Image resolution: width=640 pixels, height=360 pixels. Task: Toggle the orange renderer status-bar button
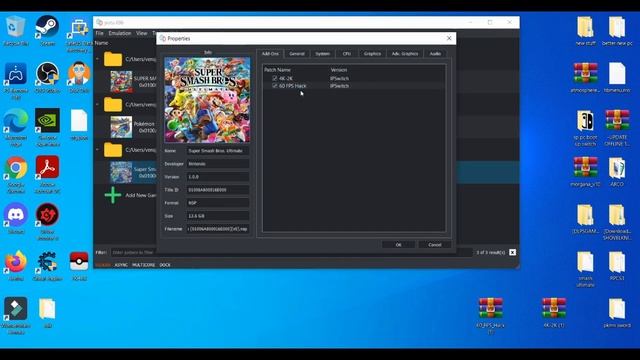pos(103,265)
